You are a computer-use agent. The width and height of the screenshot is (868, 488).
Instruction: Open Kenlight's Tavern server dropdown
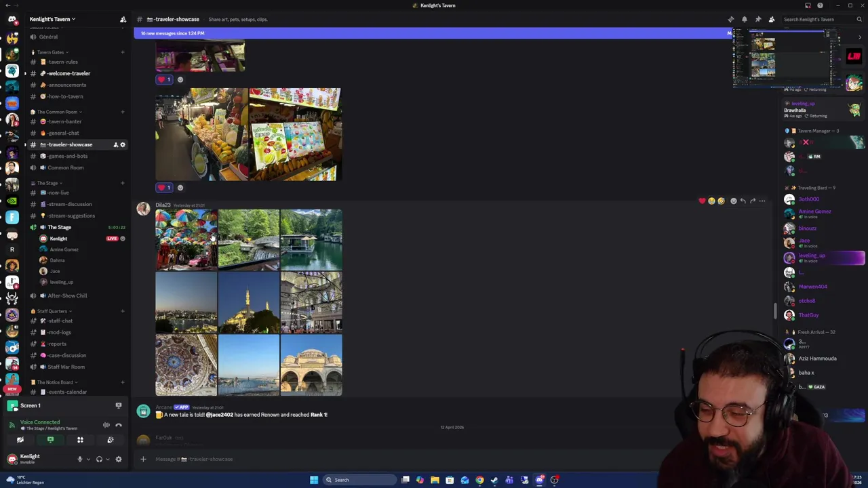(x=52, y=19)
